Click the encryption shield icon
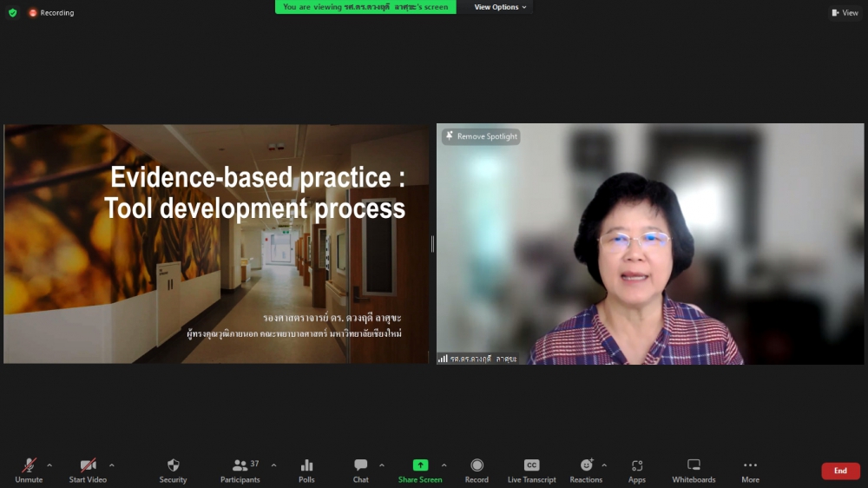The width and height of the screenshot is (868, 488). click(12, 13)
